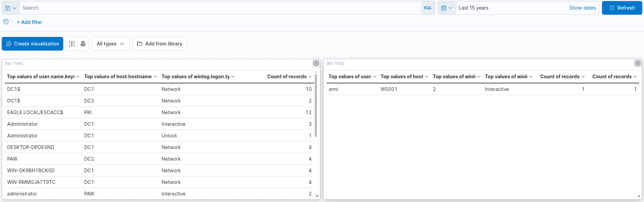The image size is (644, 202).
Task: Open left table Count of records menu
Action: pyautogui.click(x=290, y=77)
